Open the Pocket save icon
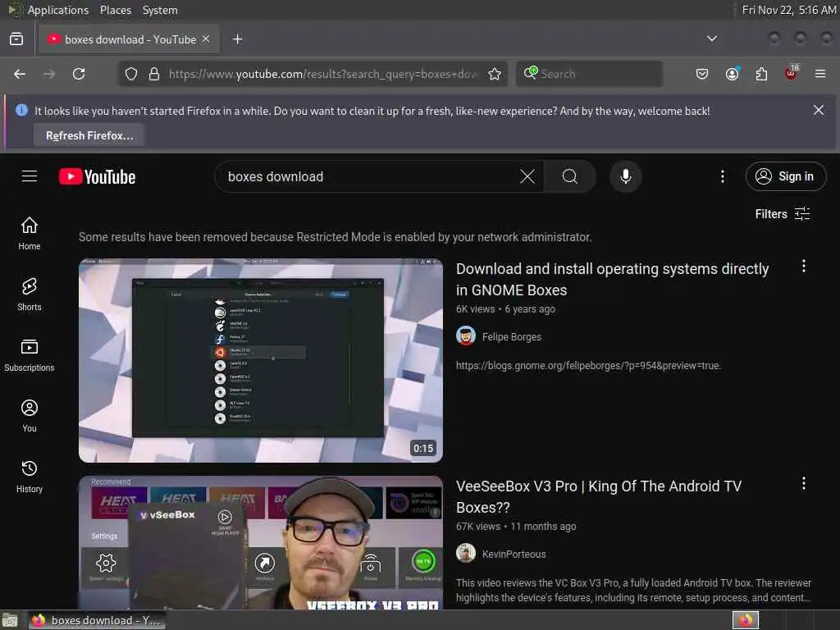 point(702,74)
